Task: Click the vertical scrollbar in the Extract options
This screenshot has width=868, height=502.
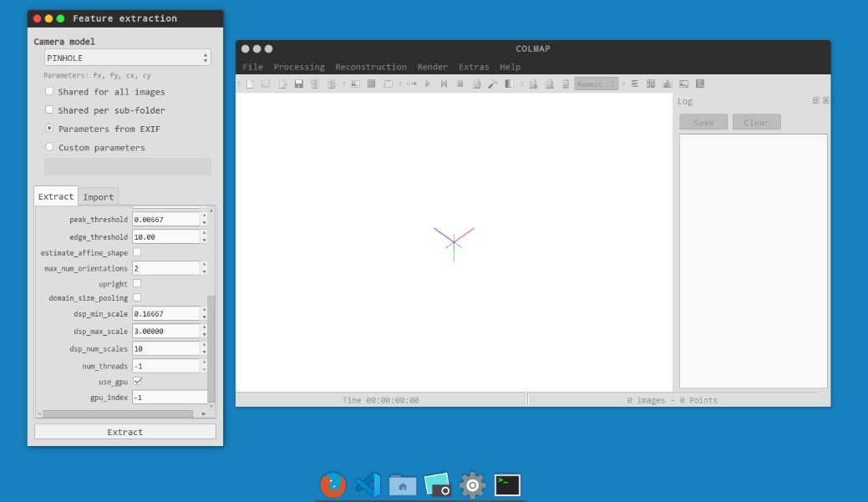Action: [x=211, y=348]
